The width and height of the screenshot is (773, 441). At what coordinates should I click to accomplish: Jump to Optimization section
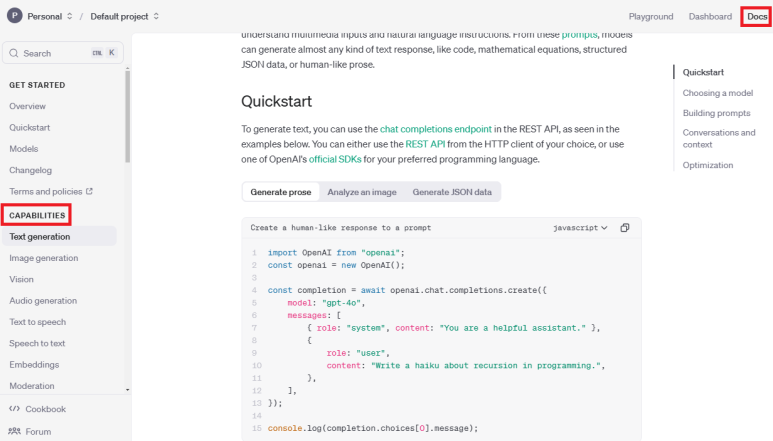coord(707,165)
